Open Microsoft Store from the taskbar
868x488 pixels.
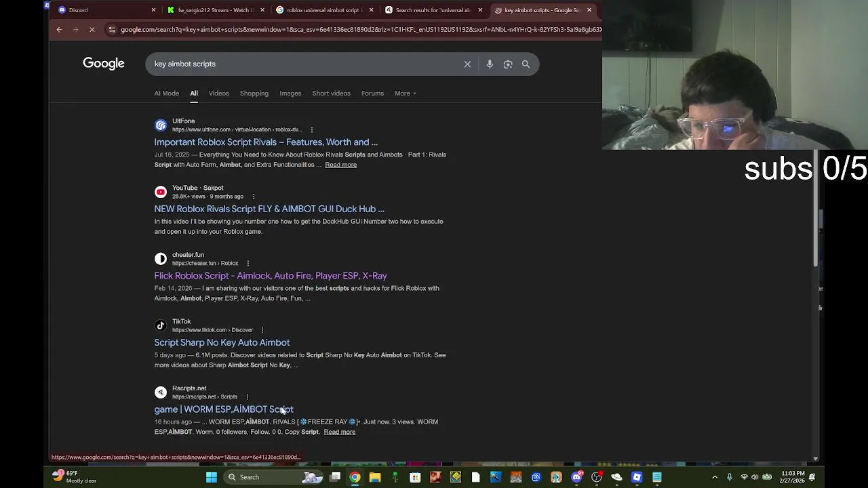pos(415,477)
